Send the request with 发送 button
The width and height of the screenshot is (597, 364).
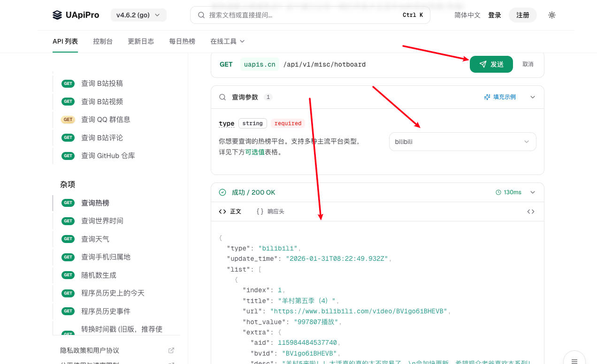click(491, 64)
